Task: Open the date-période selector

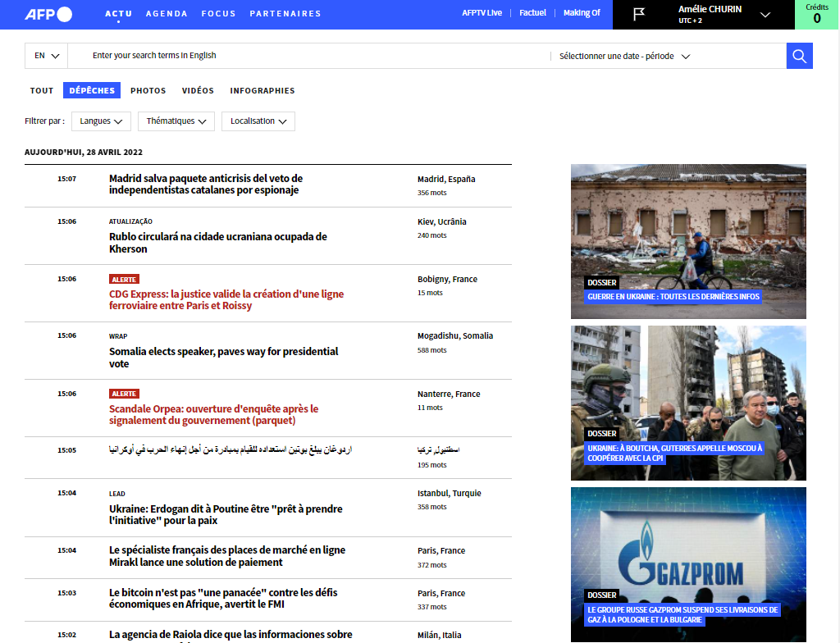Action: click(x=624, y=57)
